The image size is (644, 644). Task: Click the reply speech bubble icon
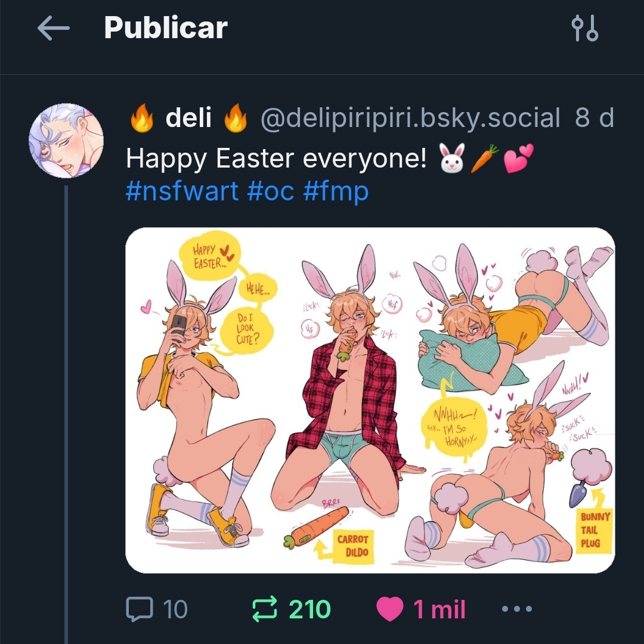[x=140, y=609]
